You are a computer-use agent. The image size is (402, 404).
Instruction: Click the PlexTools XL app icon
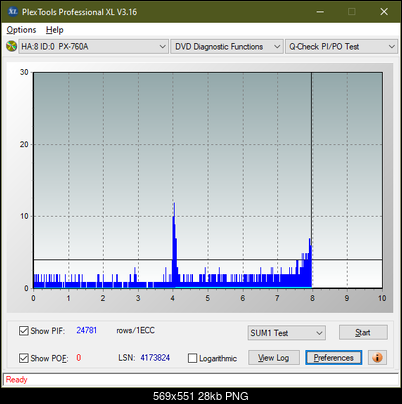[x=12, y=12]
